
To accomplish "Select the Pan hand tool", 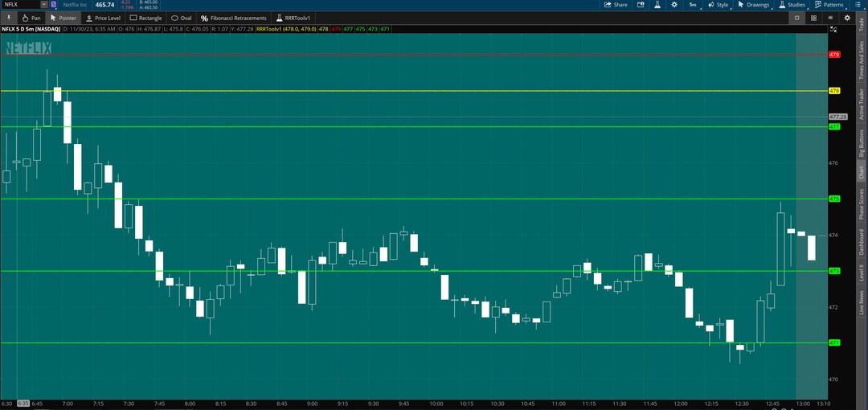I will pyautogui.click(x=31, y=18).
